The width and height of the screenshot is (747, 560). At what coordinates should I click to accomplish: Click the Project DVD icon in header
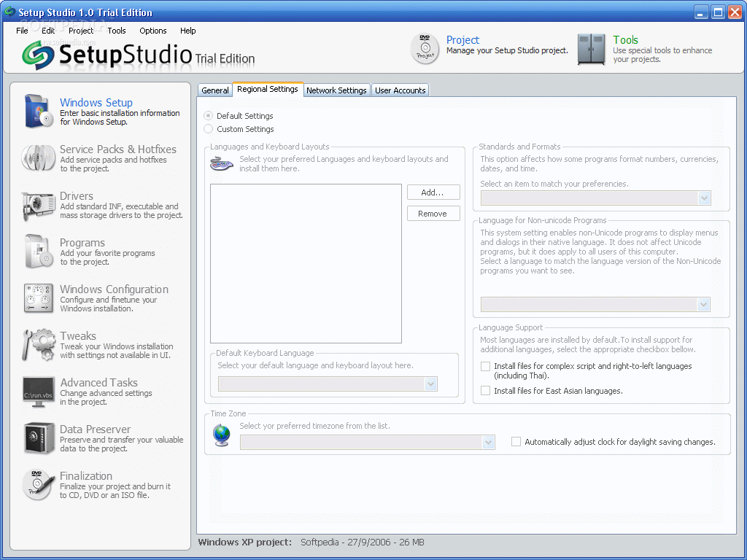(425, 49)
